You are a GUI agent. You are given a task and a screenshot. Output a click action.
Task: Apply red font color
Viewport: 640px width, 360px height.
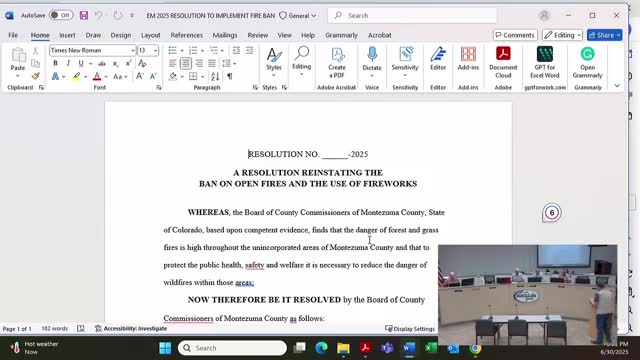(x=97, y=76)
